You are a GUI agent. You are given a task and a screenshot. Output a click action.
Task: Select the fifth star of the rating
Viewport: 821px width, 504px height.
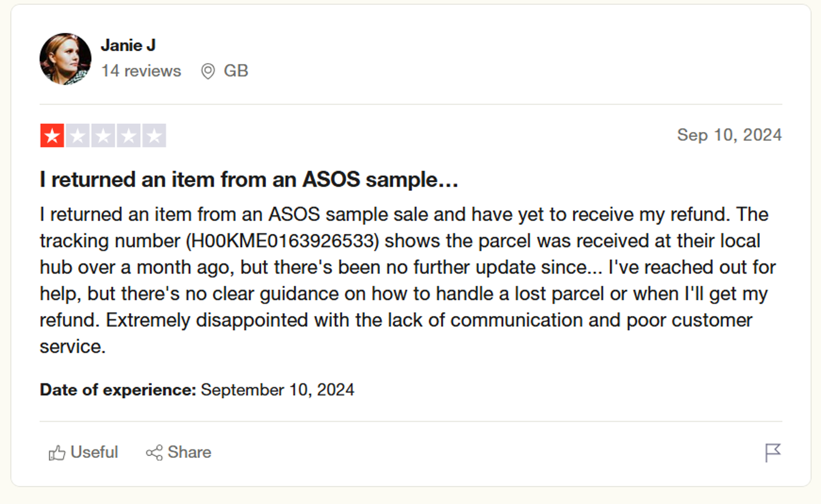[x=154, y=136]
